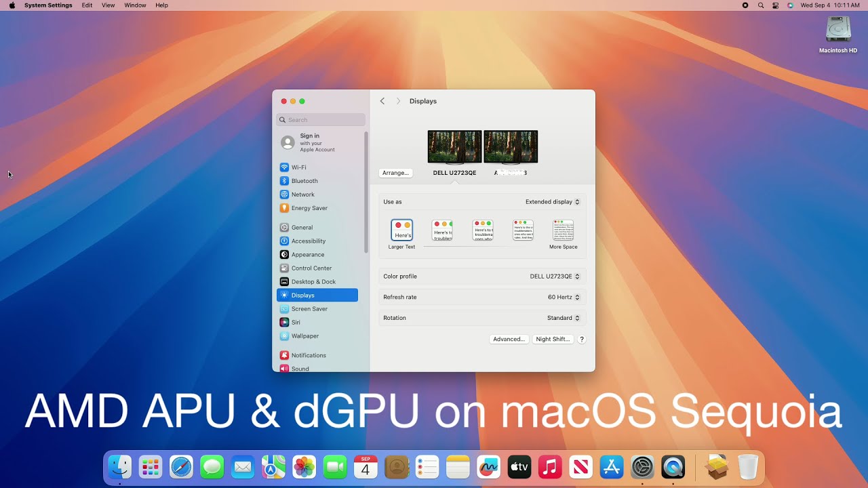Screen dimensions: 868x488
Task: Open Launchpad from the Dock
Action: click(x=151, y=467)
